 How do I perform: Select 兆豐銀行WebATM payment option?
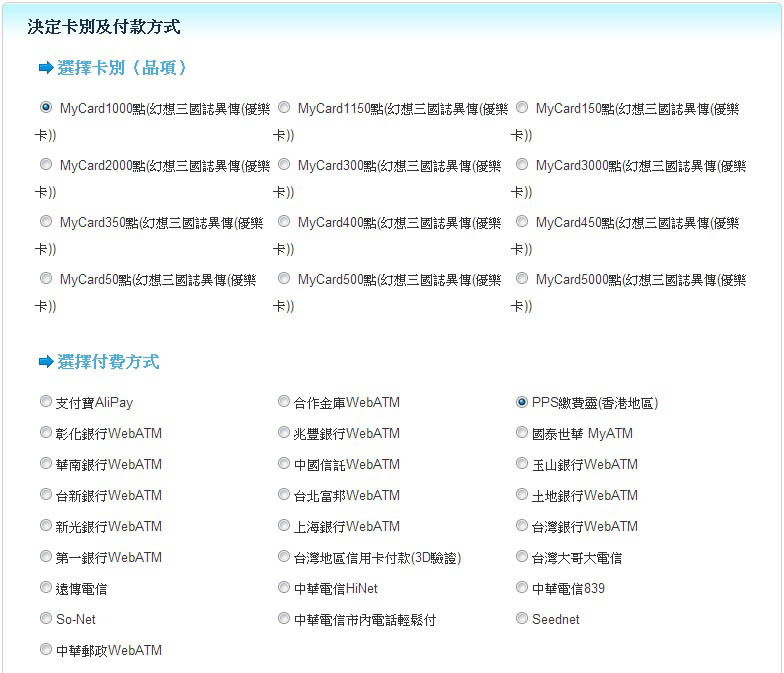pos(284,432)
